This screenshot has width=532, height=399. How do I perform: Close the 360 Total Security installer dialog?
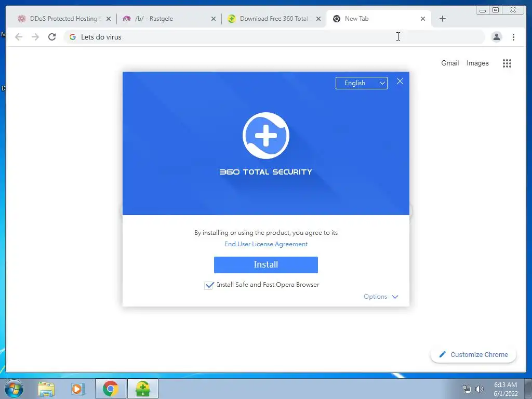(x=400, y=82)
